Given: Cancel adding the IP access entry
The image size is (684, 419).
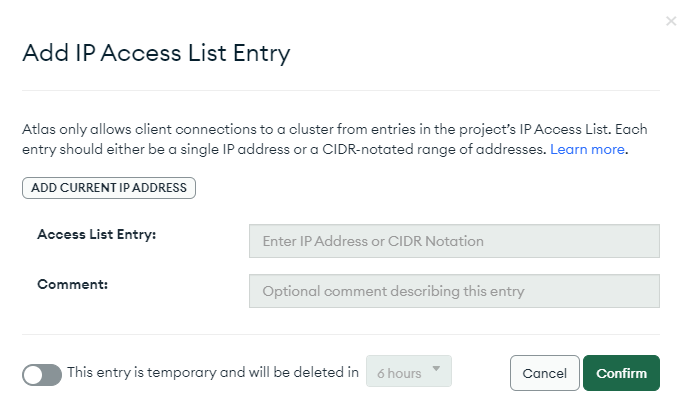Looking at the screenshot, I should pyautogui.click(x=544, y=373).
